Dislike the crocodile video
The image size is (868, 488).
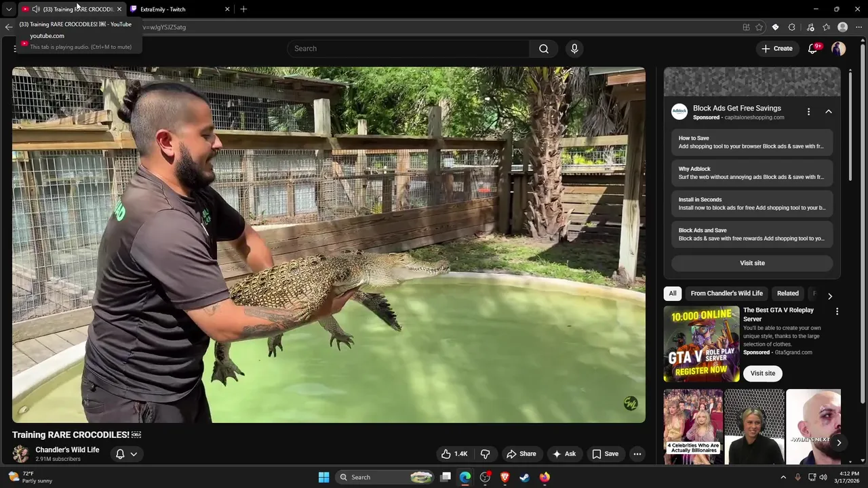click(486, 454)
